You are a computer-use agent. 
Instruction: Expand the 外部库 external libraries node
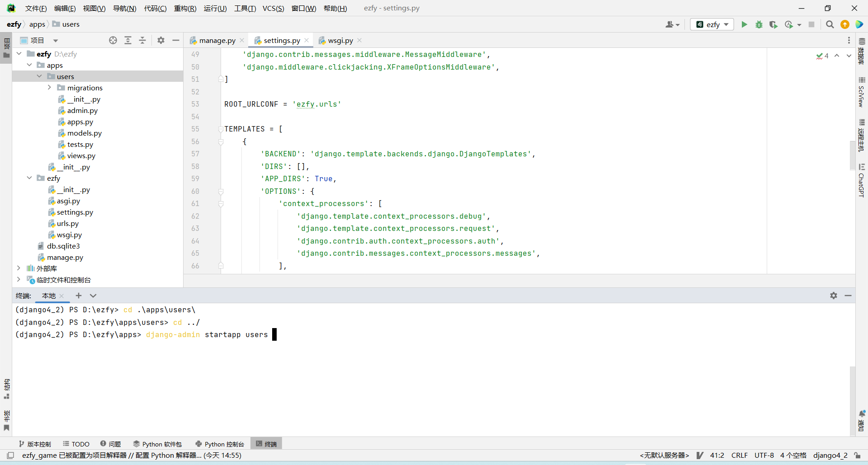coord(19,268)
